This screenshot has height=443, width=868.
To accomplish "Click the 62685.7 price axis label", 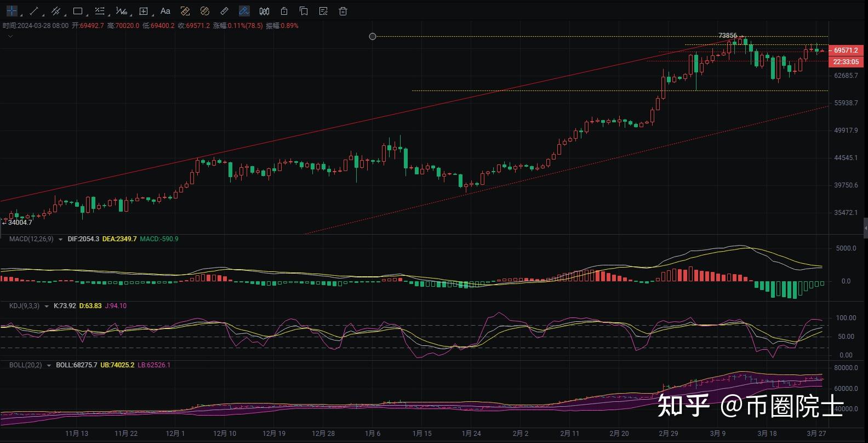I will point(846,76).
